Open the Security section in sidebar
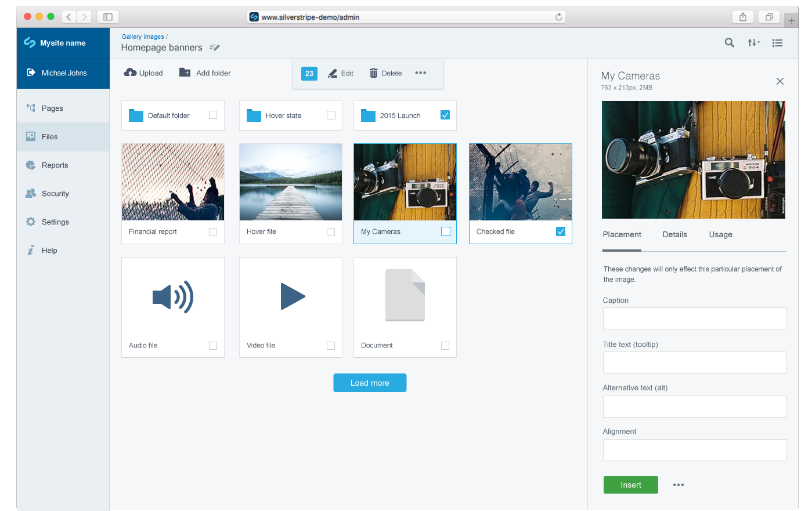This screenshot has width=812, height=511. tap(55, 194)
